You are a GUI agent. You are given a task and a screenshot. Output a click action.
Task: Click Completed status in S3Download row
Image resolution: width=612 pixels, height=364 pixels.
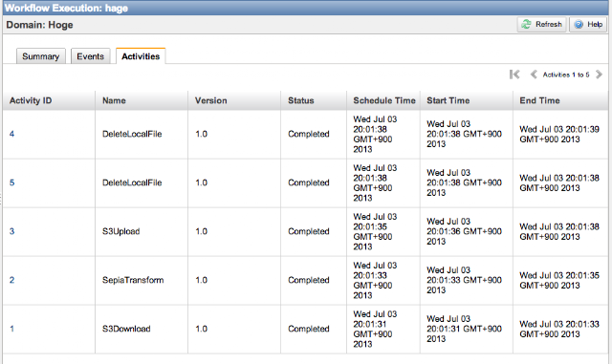[x=309, y=329]
